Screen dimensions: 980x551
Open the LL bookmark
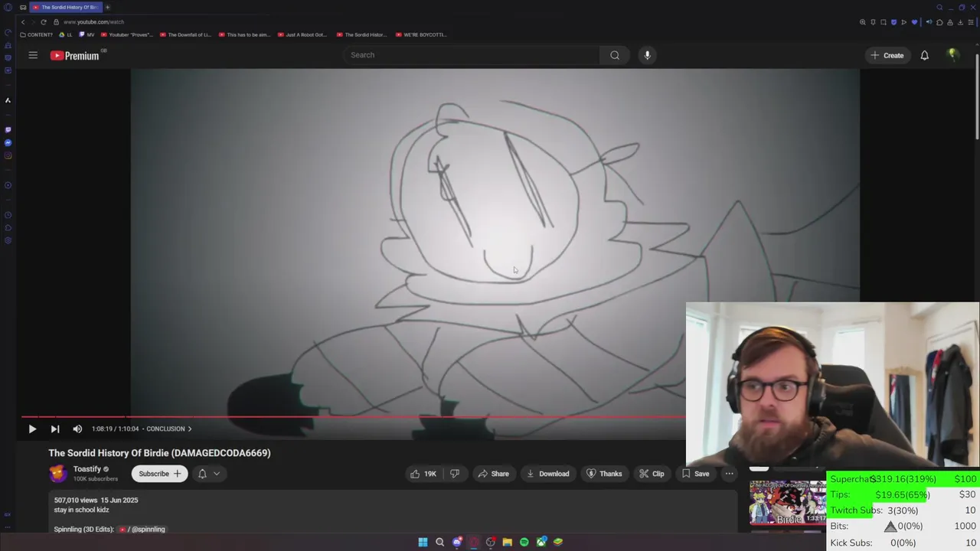(65, 34)
